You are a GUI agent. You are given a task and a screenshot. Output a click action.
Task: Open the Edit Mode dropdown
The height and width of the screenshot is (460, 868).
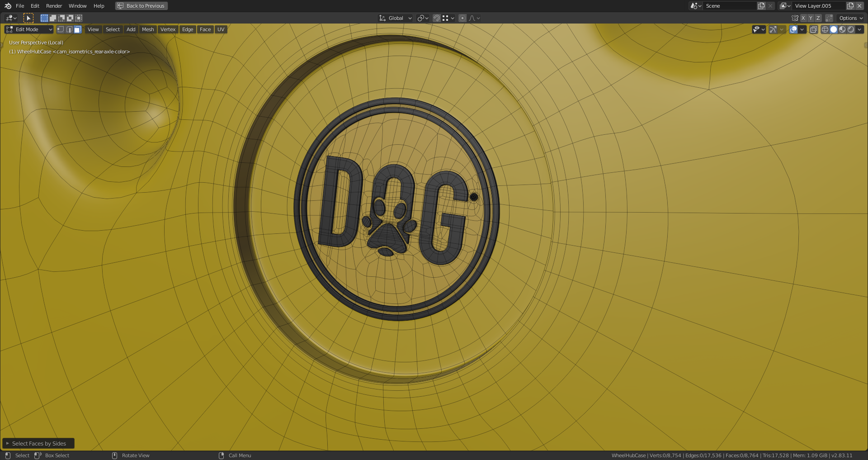(29, 29)
